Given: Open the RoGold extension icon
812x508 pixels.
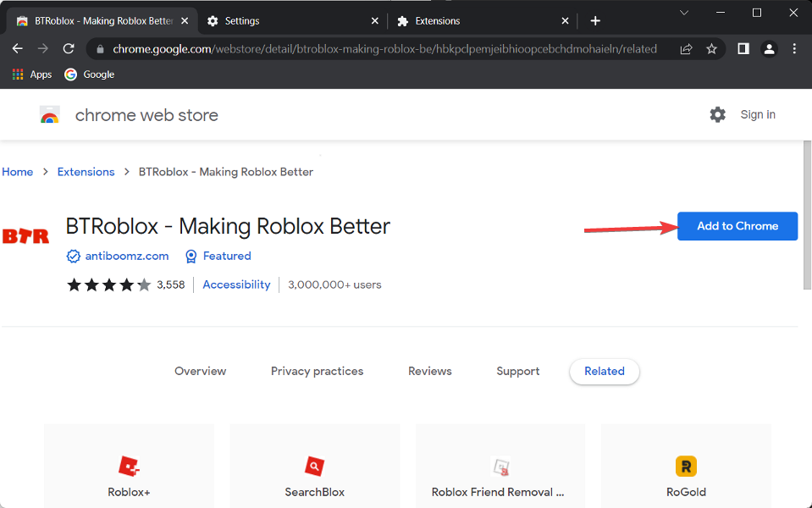Looking at the screenshot, I should tap(686, 466).
